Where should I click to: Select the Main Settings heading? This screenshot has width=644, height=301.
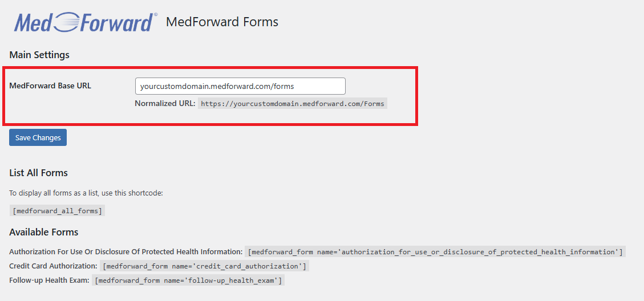(39, 55)
